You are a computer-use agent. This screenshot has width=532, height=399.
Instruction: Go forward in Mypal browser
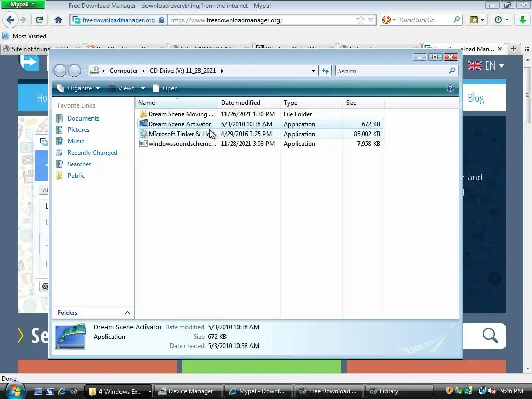(x=23, y=20)
